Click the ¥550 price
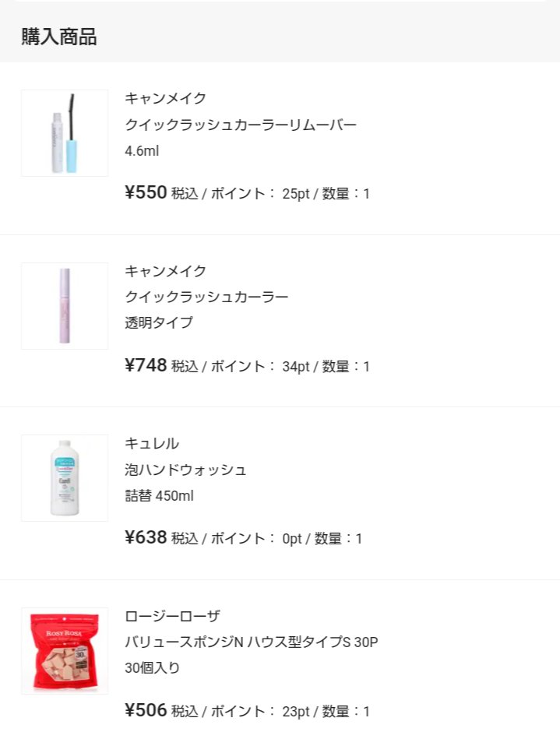The image size is (560, 746). point(146,193)
